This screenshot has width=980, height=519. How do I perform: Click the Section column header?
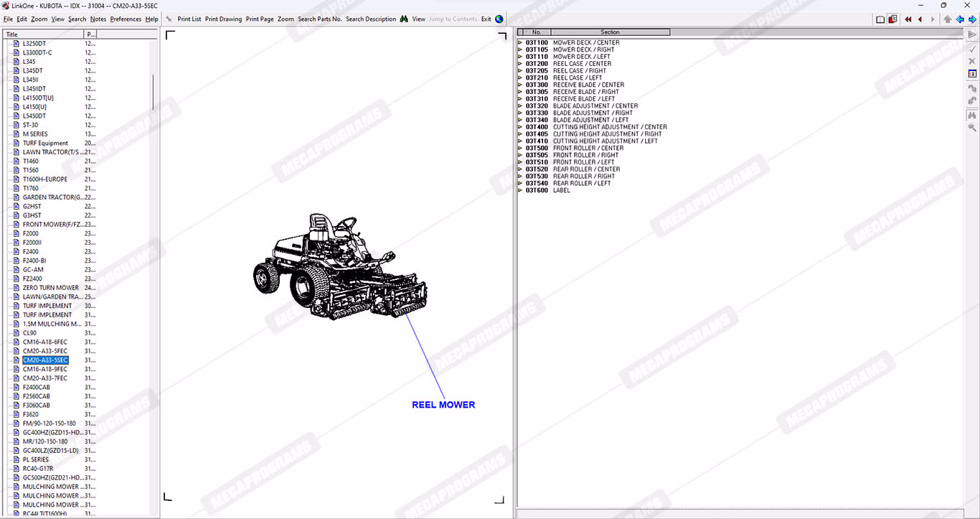click(610, 32)
